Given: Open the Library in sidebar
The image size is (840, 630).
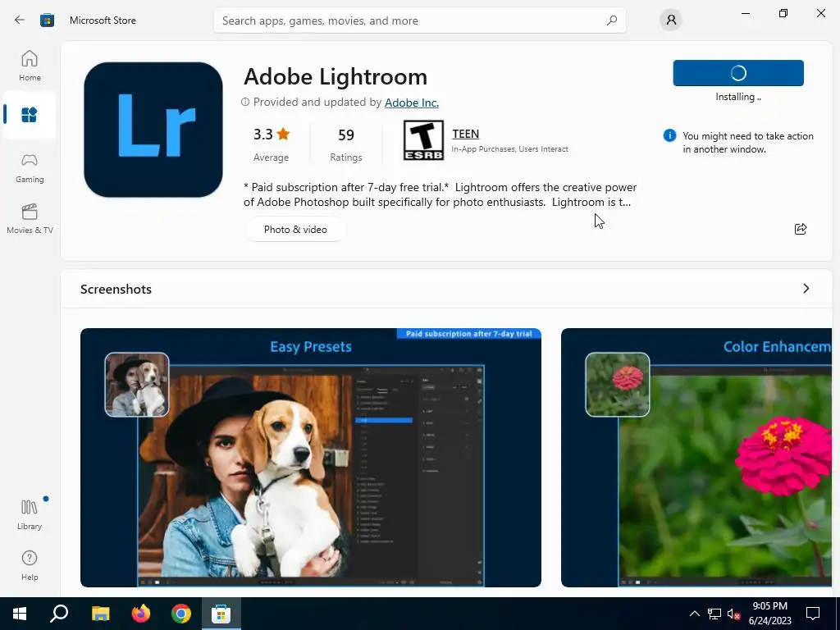Looking at the screenshot, I should click(x=30, y=514).
